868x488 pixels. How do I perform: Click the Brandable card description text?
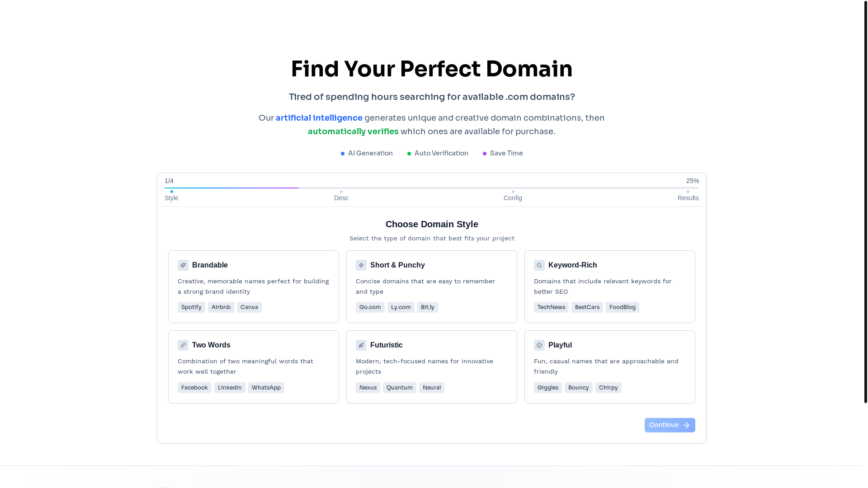tap(253, 286)
